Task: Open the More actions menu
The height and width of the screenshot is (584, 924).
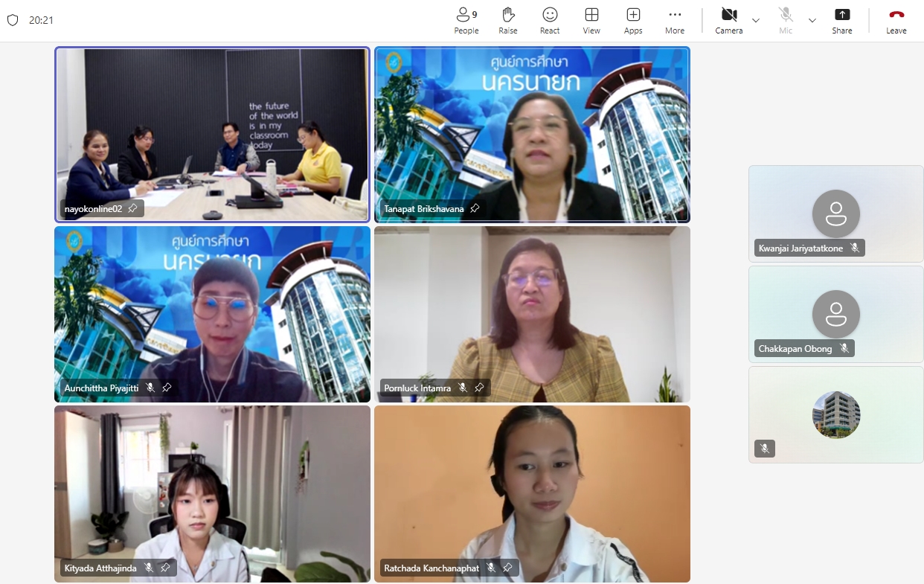Action: [675, 20]
